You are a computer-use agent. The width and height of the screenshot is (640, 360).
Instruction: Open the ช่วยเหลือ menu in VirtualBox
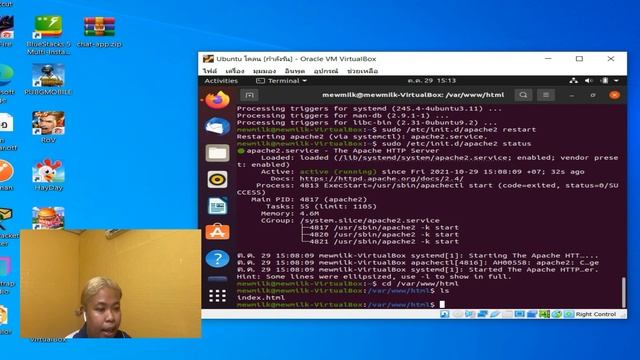pyautogui.click(x=362, y=71)
